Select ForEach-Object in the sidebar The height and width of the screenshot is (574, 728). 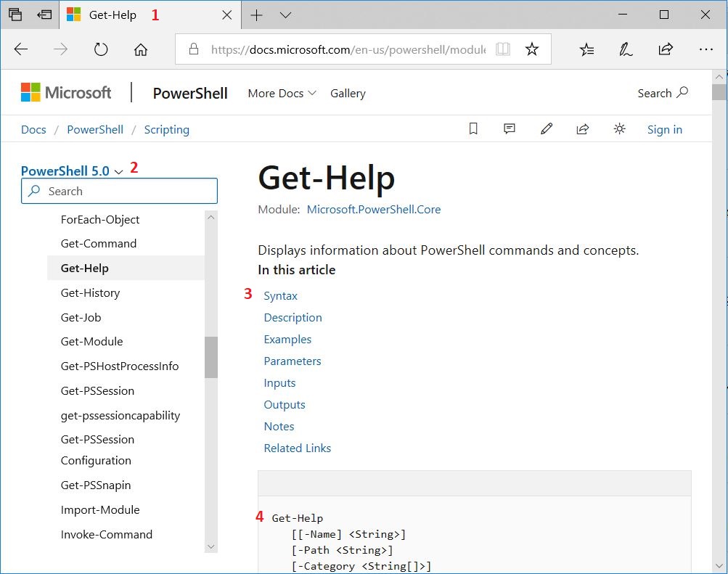coord(100,219)
